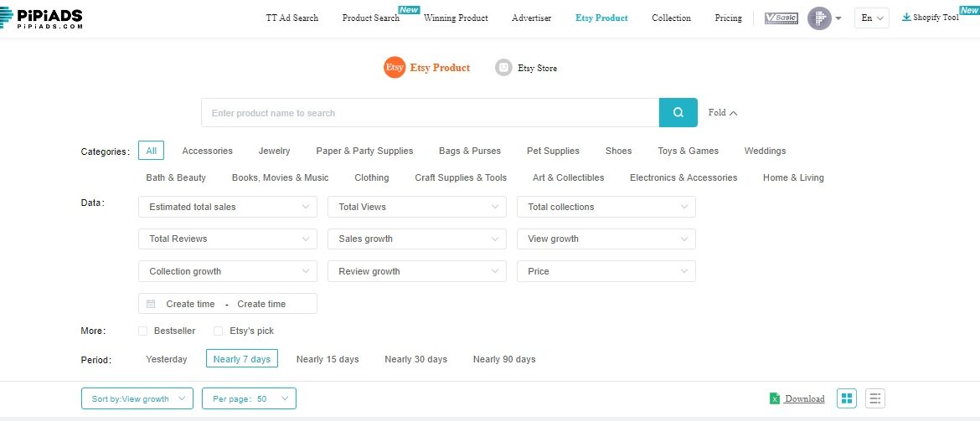980x421 pixels.
Task: Filter by Clothing category
Action: click(372, 177)
